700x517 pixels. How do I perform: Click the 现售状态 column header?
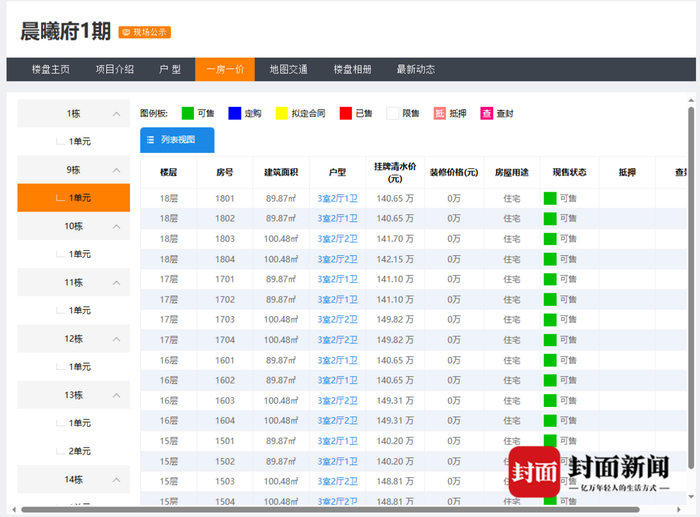click(x=569, y=172)
